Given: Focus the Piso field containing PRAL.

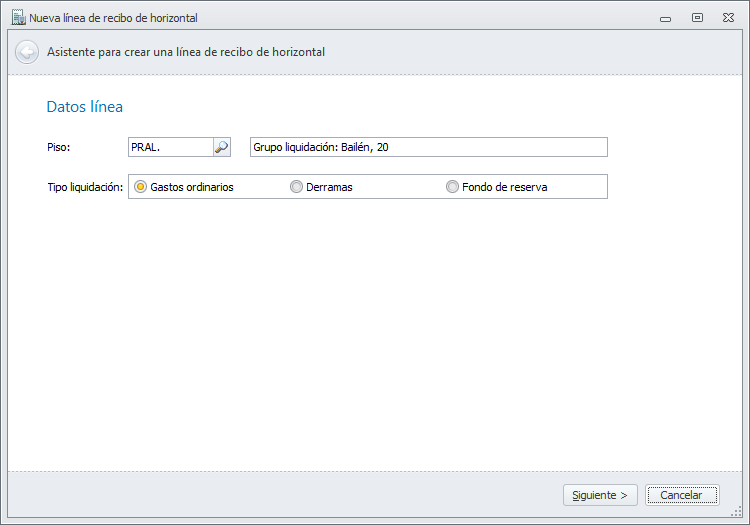Looking at the screenshot, I should [170, 147].
